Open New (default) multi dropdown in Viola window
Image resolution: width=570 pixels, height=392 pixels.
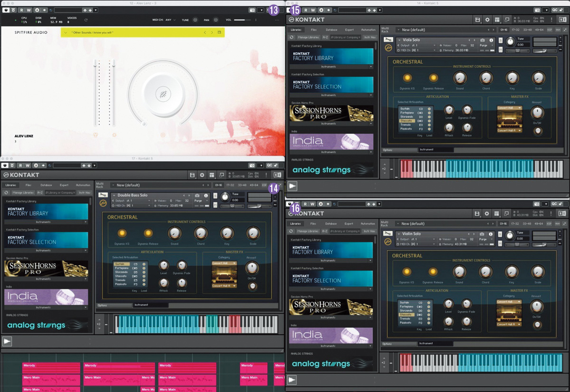pos(443,29)
